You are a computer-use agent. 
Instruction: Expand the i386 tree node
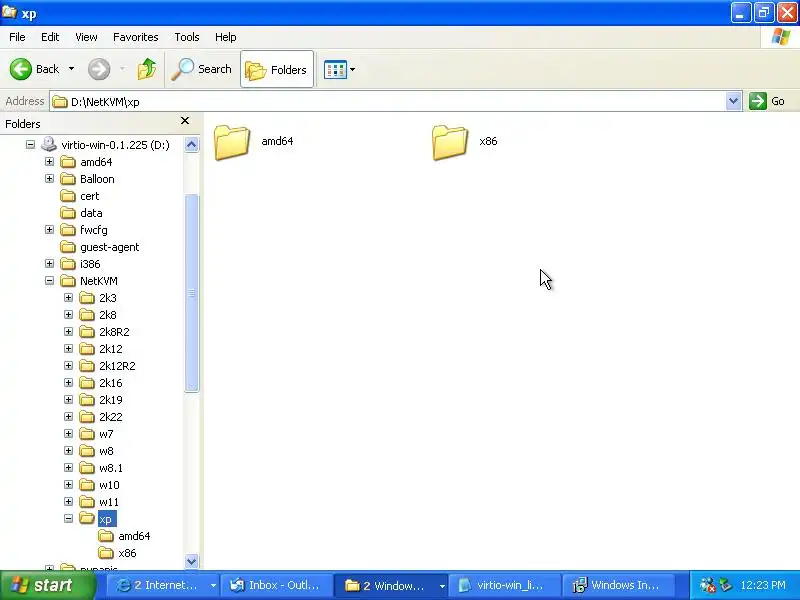[x=49, y=264]
